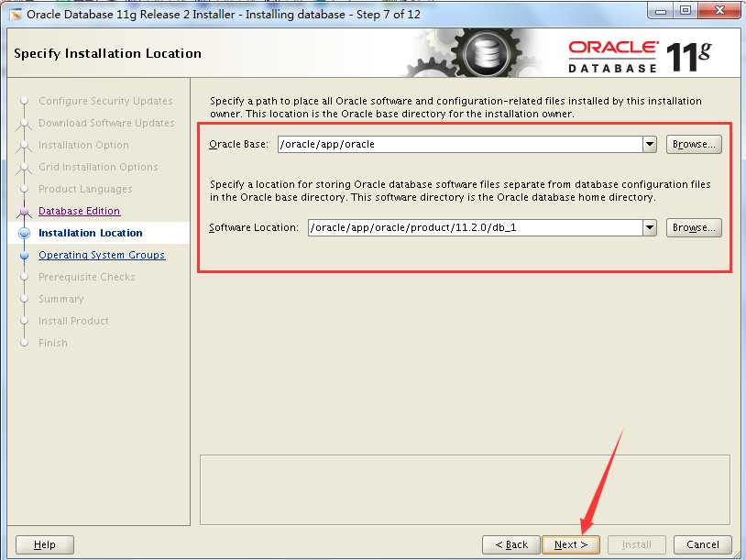The height and width of the screenshot is (560, 746).
Task: Cancel the installer
Action: [702, 544]
